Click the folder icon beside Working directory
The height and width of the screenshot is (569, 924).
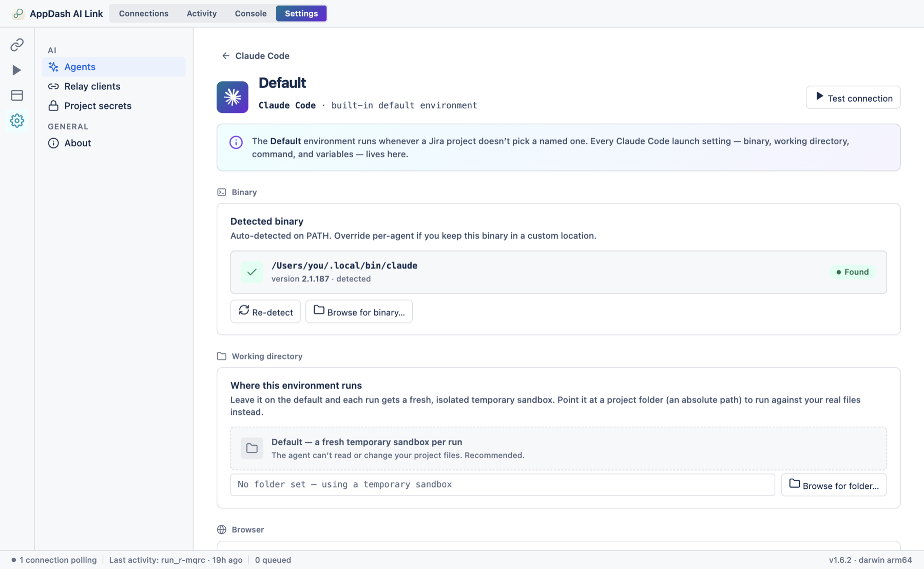pyautogui.click(x=222, y=356)
